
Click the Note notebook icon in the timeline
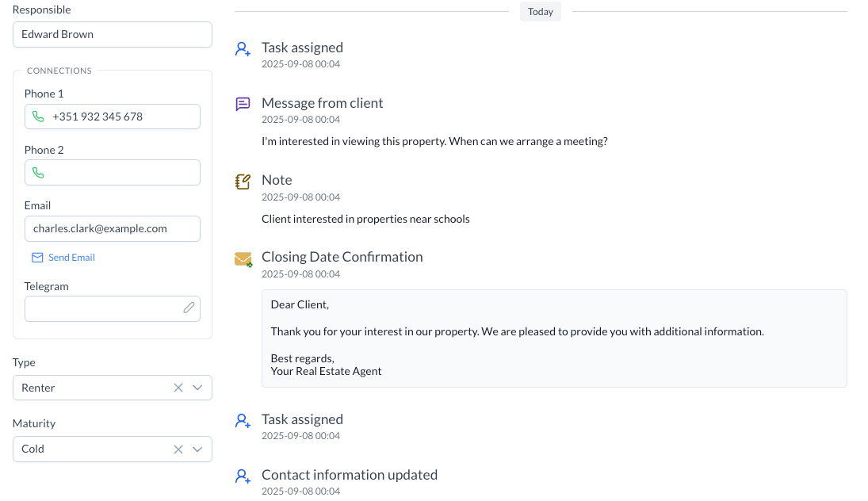pos(243,181)
